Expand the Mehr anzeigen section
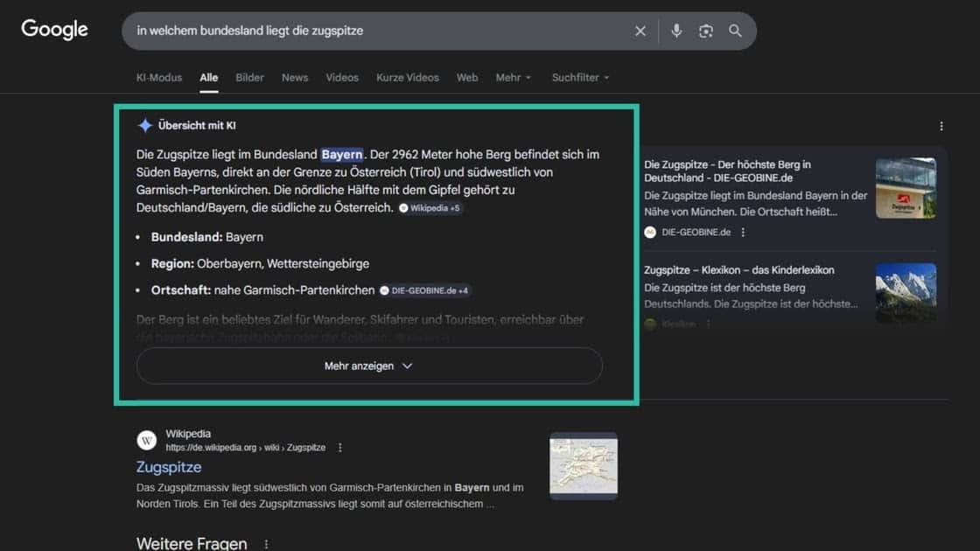Image resolution: width=980 pixels, height=551 pixels. pyautogui.click(x=367, y=366)
